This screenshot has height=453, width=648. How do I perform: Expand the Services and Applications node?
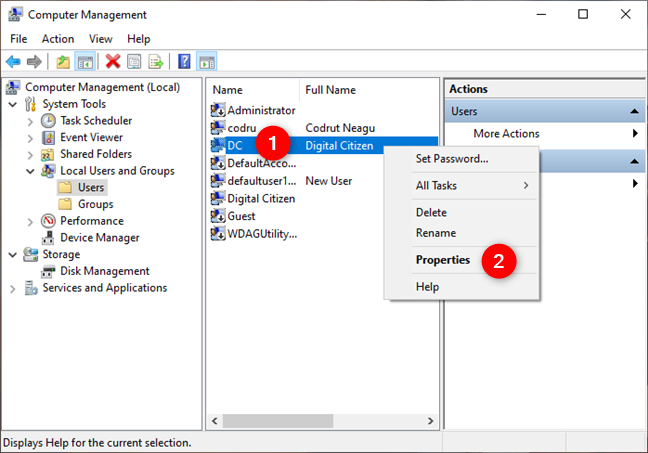[x=13, y=288]
